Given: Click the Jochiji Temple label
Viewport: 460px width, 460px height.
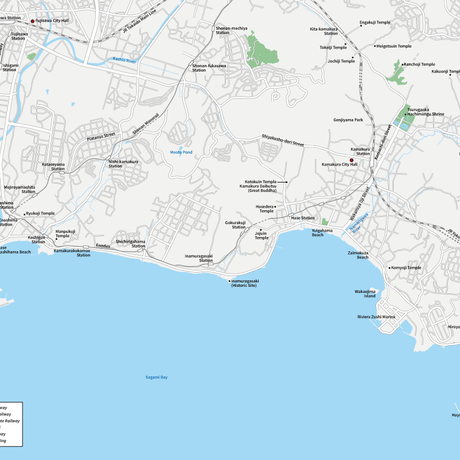Looking at the screenshot, I should (x=341, y=61).
